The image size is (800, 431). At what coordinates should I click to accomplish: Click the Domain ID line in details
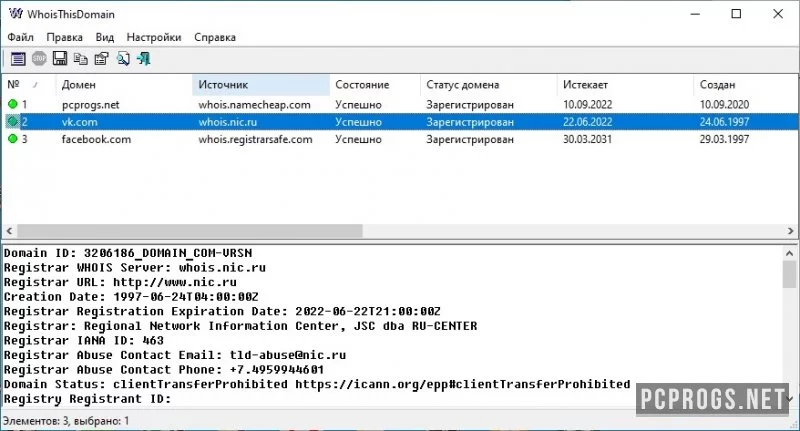[x=128, y=253]
